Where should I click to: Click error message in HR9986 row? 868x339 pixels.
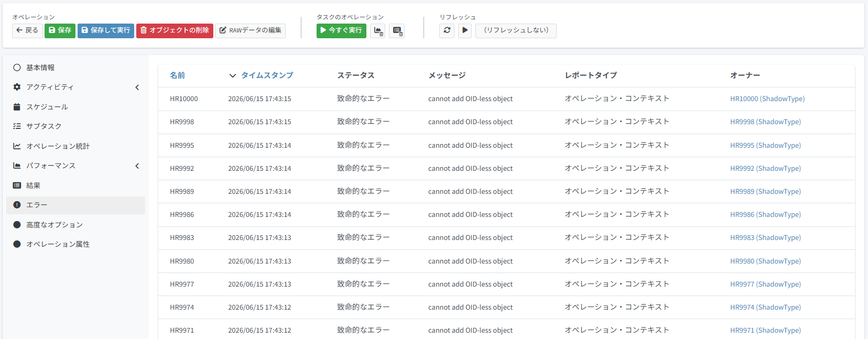[470, 214]
